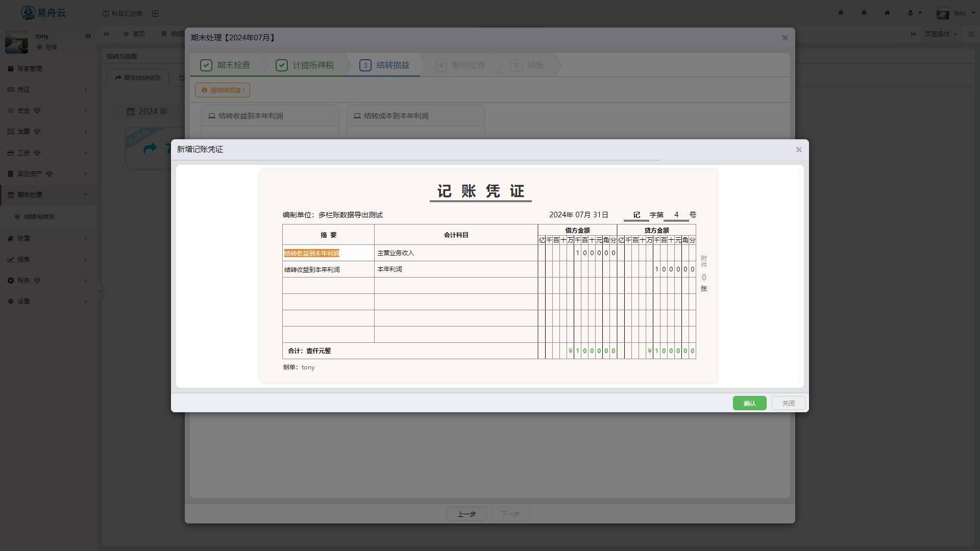Select the 结转与结账 sidebar item
The image size is (980, 551).
(x=39, y=217)
